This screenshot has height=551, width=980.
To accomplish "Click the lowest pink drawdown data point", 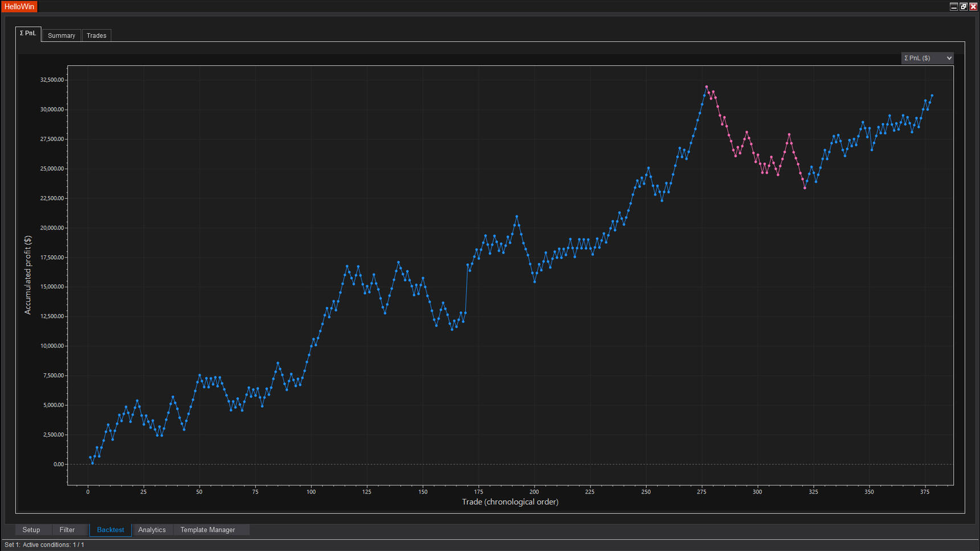I will 805,187.
